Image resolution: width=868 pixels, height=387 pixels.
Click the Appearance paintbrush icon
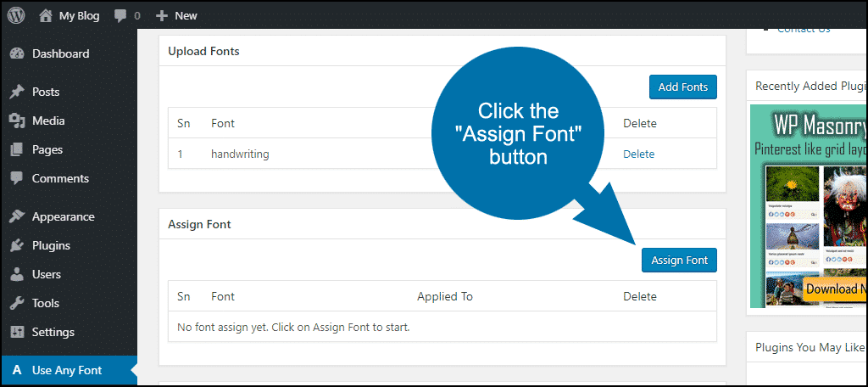click(x=17, y=216)
